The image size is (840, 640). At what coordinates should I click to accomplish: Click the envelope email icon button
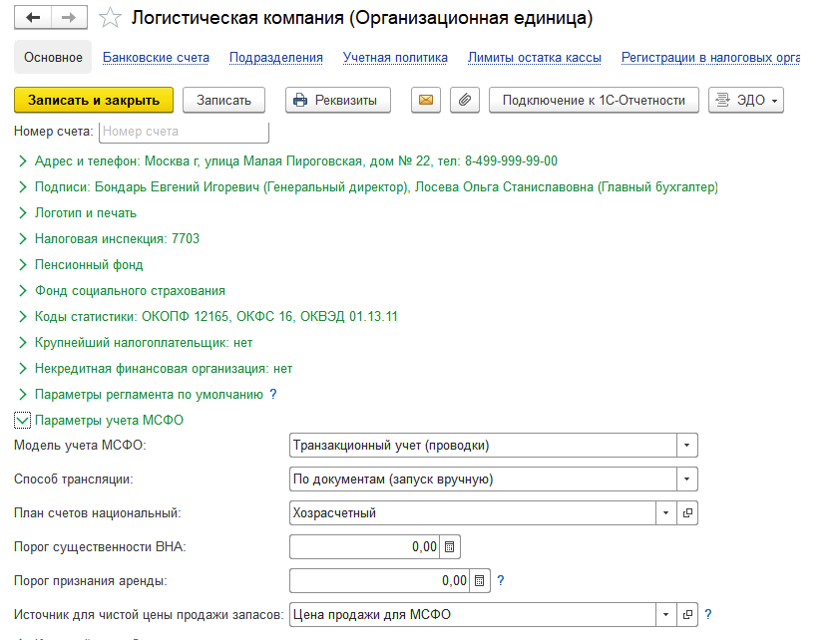[426, 100]
